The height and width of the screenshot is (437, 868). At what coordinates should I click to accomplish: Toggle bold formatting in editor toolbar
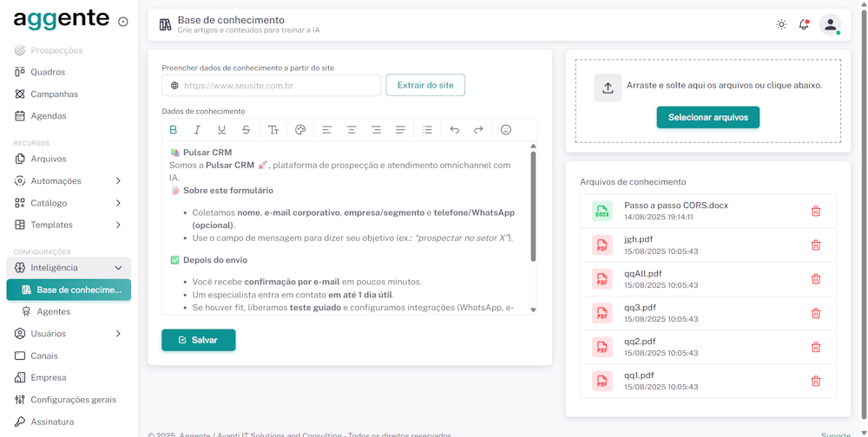click(174, 130)
